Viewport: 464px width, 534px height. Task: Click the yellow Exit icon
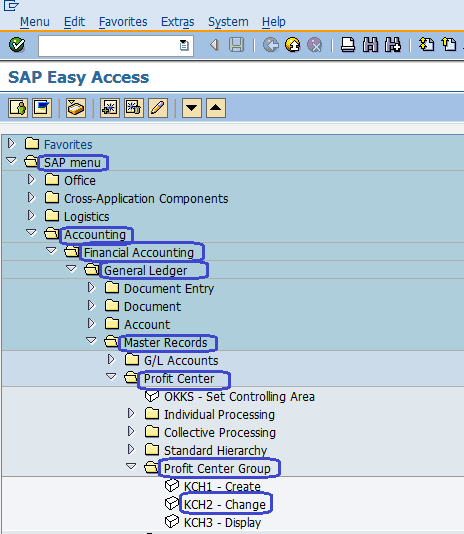[293, 45]
